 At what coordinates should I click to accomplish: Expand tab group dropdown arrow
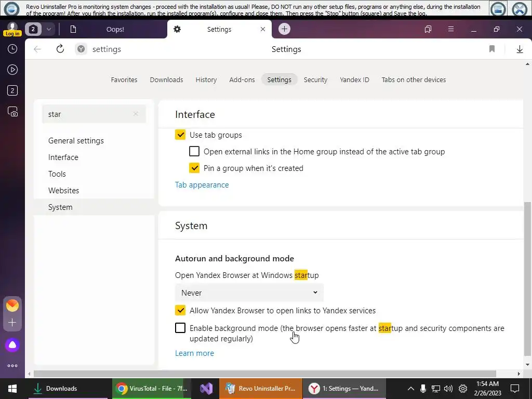(x=48, y=29)
